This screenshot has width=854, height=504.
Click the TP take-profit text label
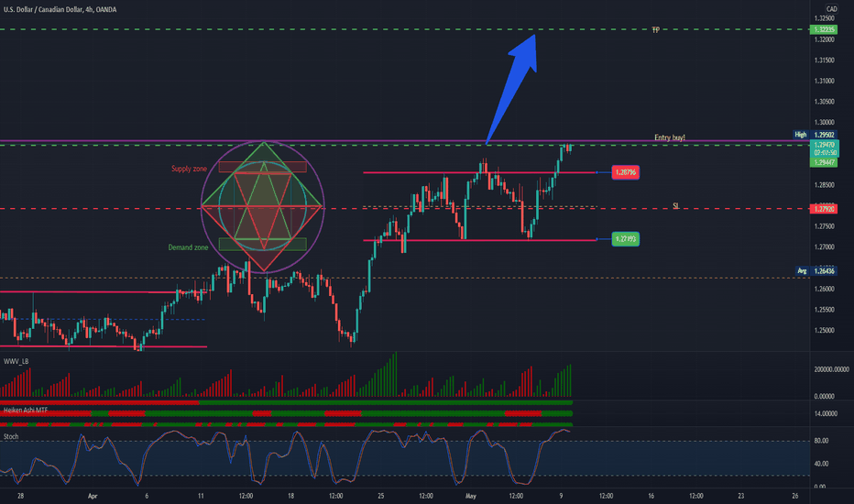[x=656, y=30]
